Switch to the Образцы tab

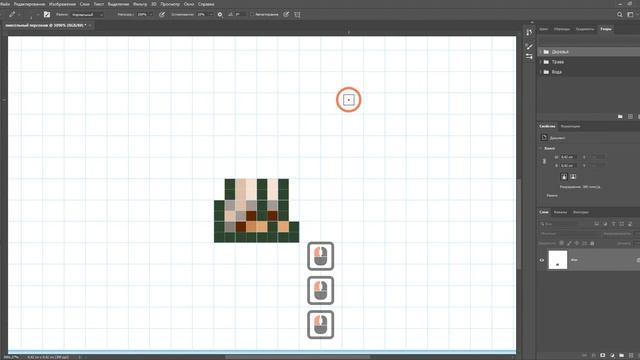[562, 29]
